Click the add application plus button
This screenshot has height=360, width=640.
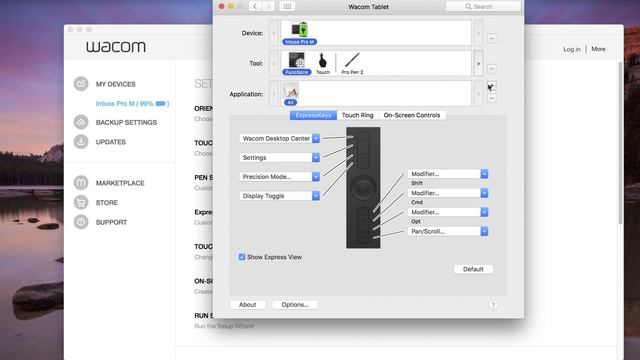point(491,87)
